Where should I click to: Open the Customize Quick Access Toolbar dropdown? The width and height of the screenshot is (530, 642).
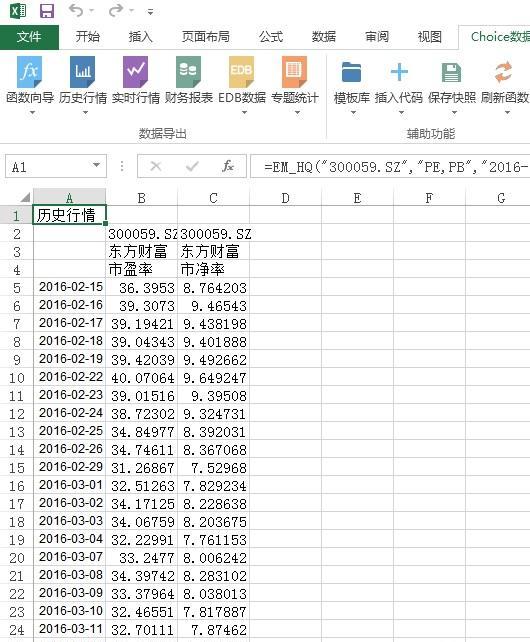150,12
